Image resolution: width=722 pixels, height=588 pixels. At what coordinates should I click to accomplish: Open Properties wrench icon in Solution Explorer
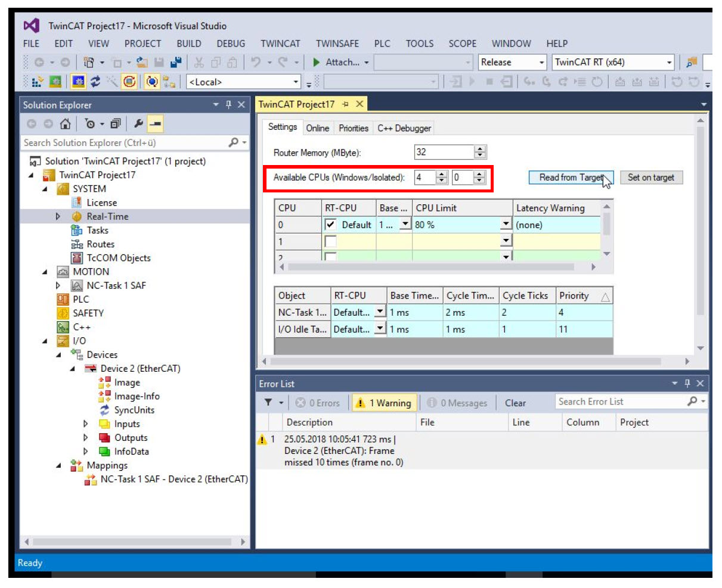[138, 124]
